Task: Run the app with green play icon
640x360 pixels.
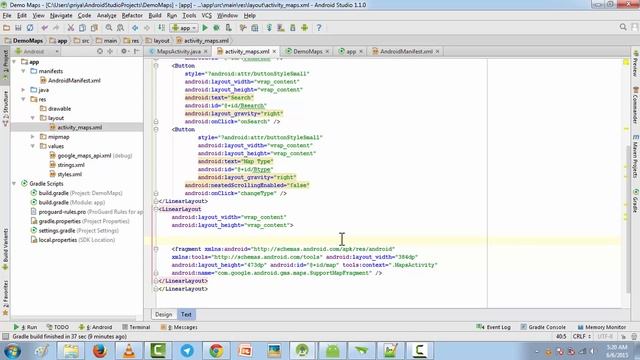Action: coord(205,28)
